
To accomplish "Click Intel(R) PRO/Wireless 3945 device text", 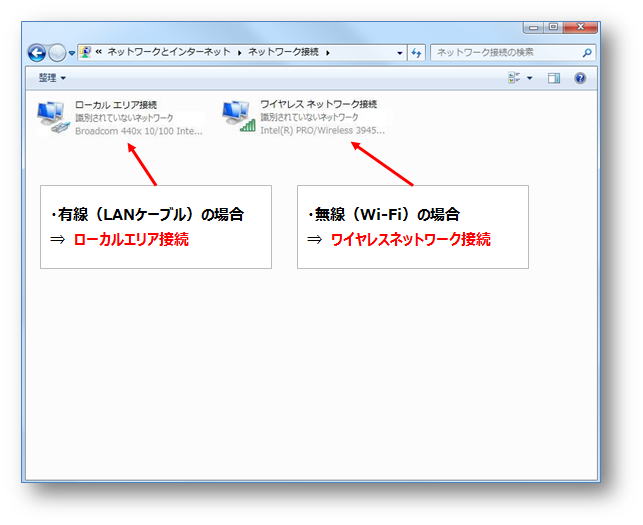I will coord(322,130).
